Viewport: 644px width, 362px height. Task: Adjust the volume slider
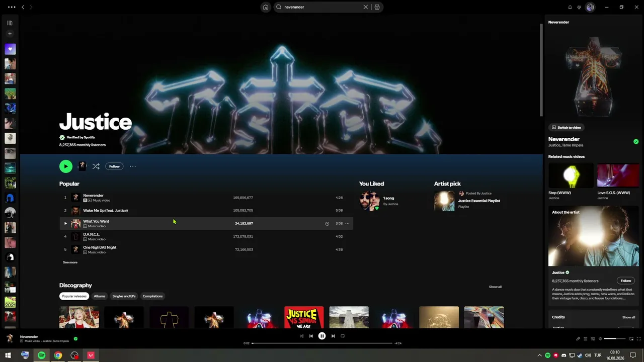(x=614, y=339)
